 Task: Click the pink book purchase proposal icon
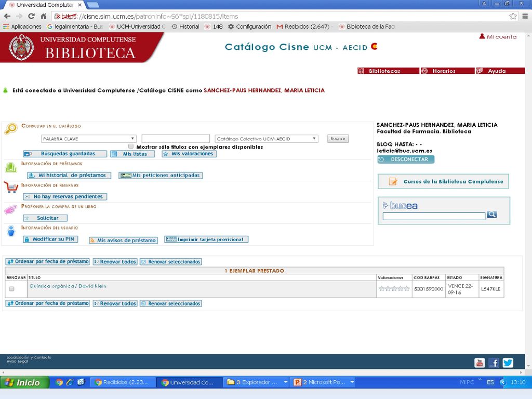[x=10, y=210]
